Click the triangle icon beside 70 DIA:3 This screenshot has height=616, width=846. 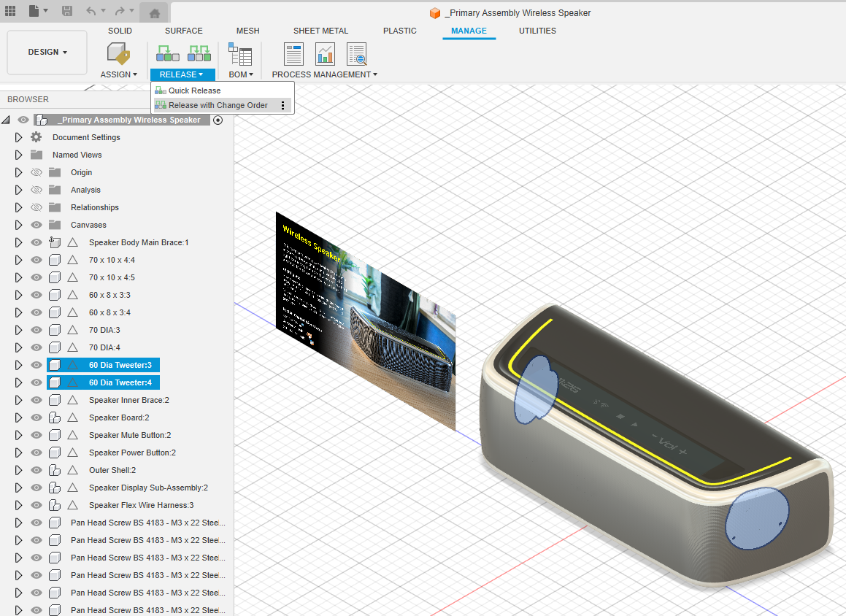[73, 330]
